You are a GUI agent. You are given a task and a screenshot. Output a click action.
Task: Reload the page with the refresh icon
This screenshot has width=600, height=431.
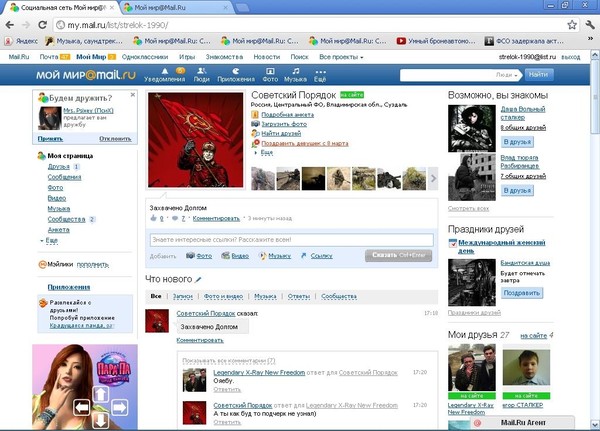tap(42, 25)
